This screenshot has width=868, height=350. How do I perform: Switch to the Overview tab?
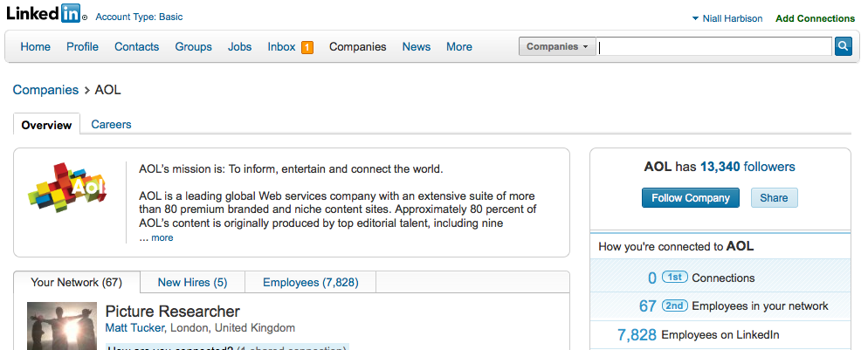point(46,125)
